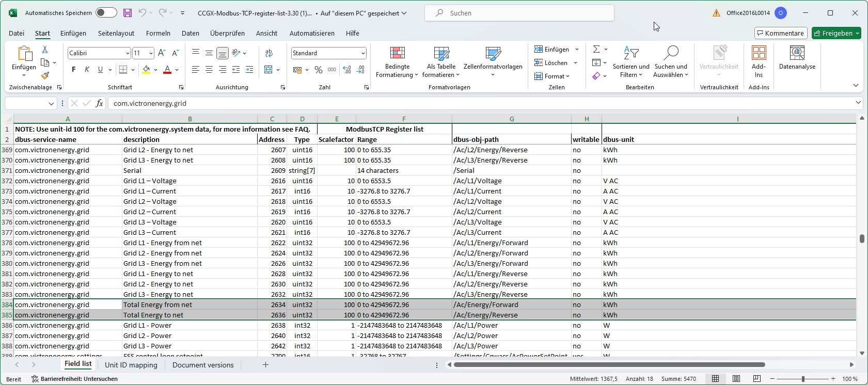
Task: Launch Datenanalyse
Action: [797, 58]
